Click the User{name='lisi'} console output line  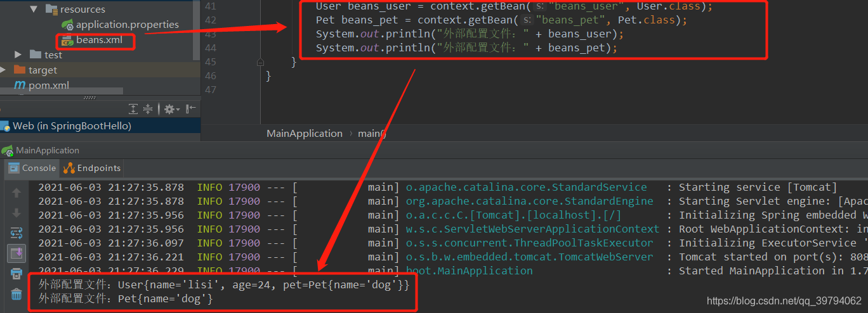224,285
